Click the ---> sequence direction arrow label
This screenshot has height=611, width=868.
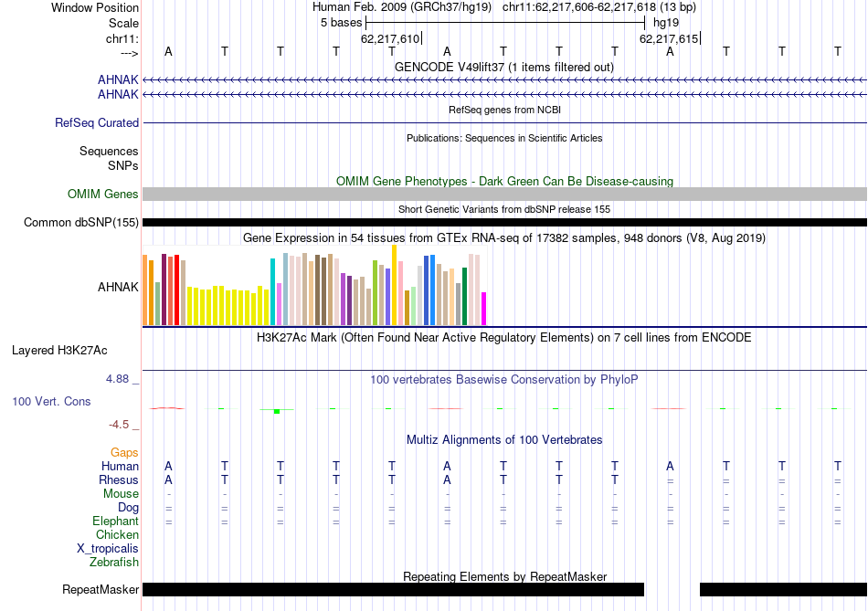tap(129, 53)
